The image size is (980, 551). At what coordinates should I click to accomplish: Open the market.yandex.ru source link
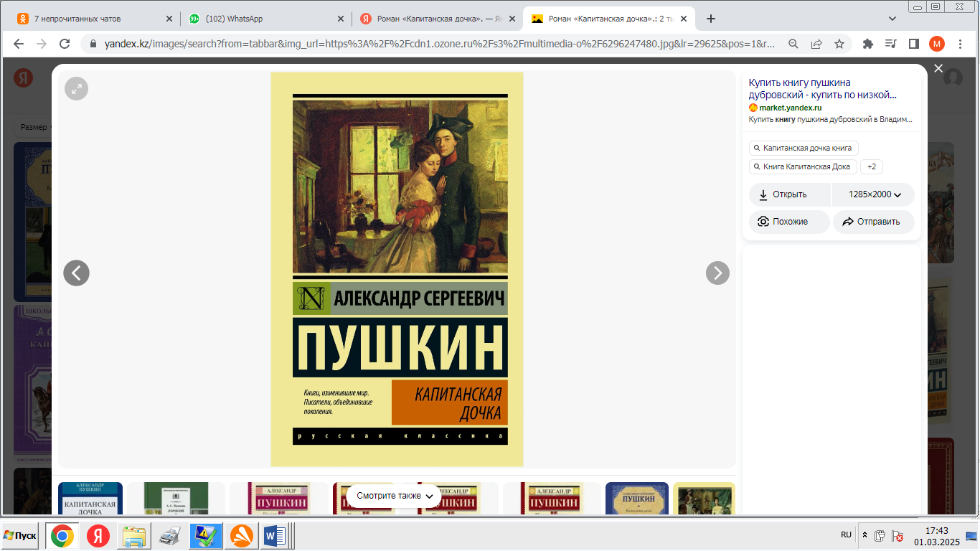click(791, 108)
